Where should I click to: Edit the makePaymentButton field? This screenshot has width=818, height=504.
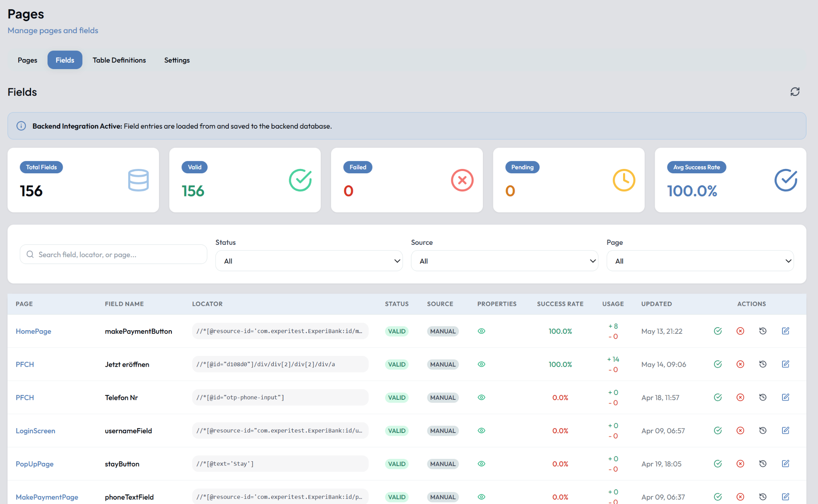pyautogui.click(x=785, y=331)
